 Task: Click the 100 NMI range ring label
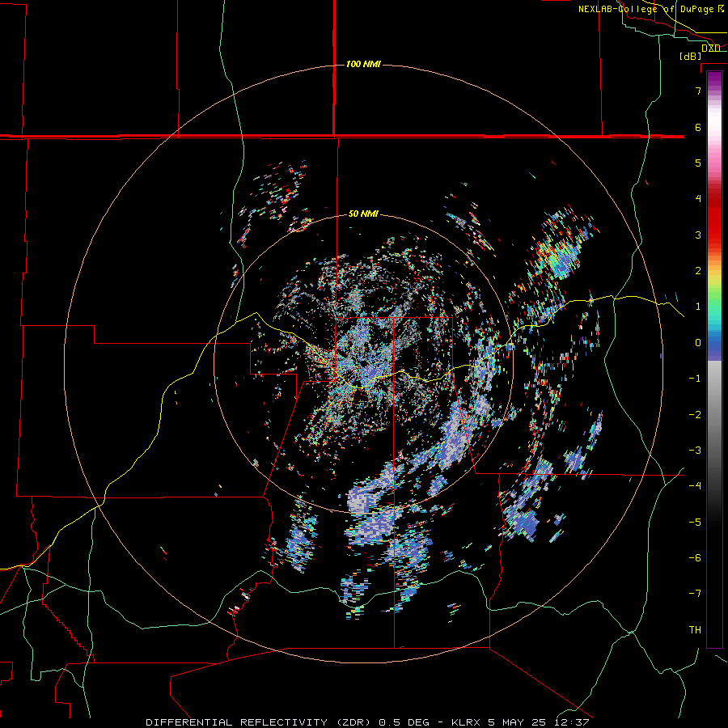[363, 64]
